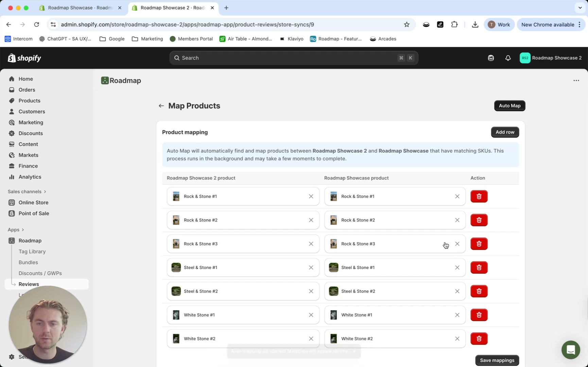Viewport: 588px width, 367px height.
Task: Click the Home icon in the Shopify sidebar
Action: click(x=11, y=78)
